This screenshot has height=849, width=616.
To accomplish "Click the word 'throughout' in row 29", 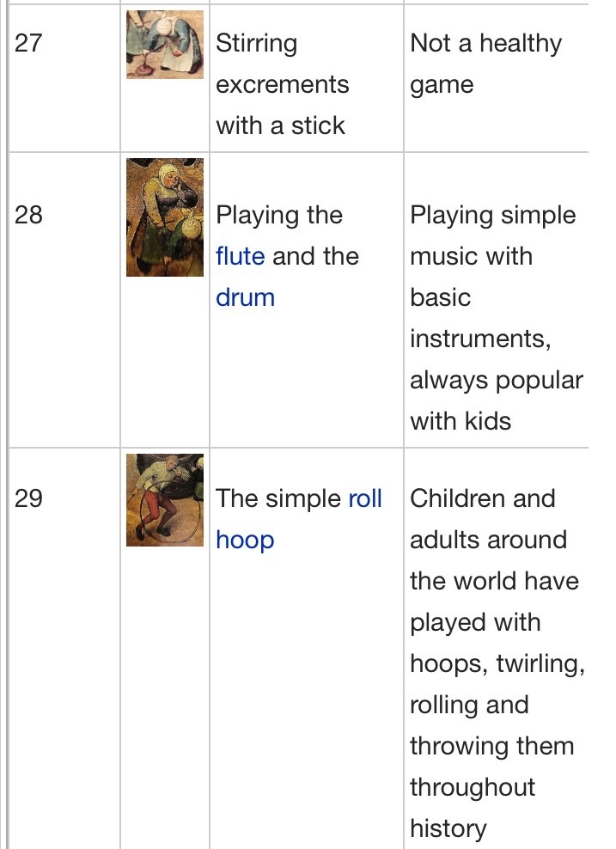I will pyautogui.click(x=472, y=787).
